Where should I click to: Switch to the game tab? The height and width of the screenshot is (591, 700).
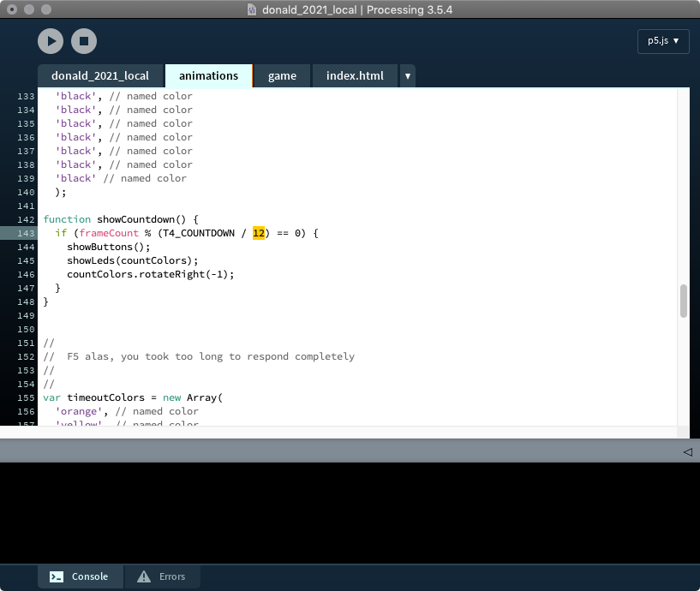click(x=282, y=76)
